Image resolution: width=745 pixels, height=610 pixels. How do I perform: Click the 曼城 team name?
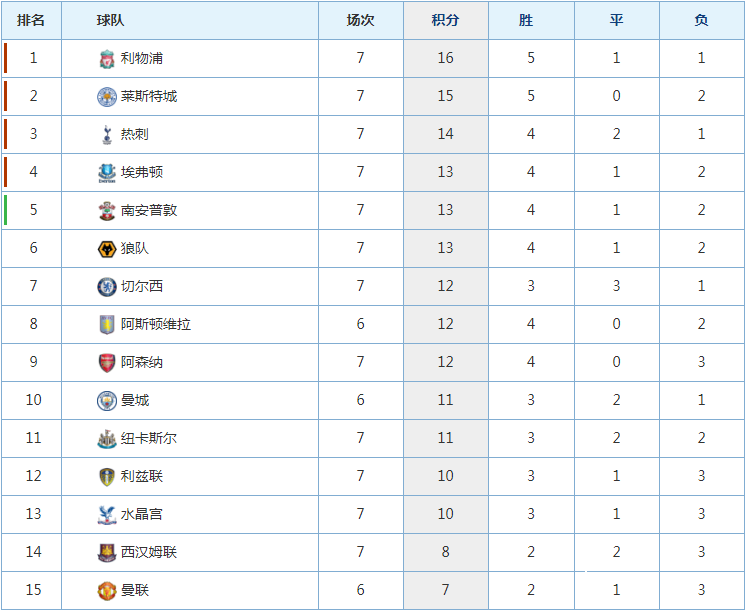point(135,400)
